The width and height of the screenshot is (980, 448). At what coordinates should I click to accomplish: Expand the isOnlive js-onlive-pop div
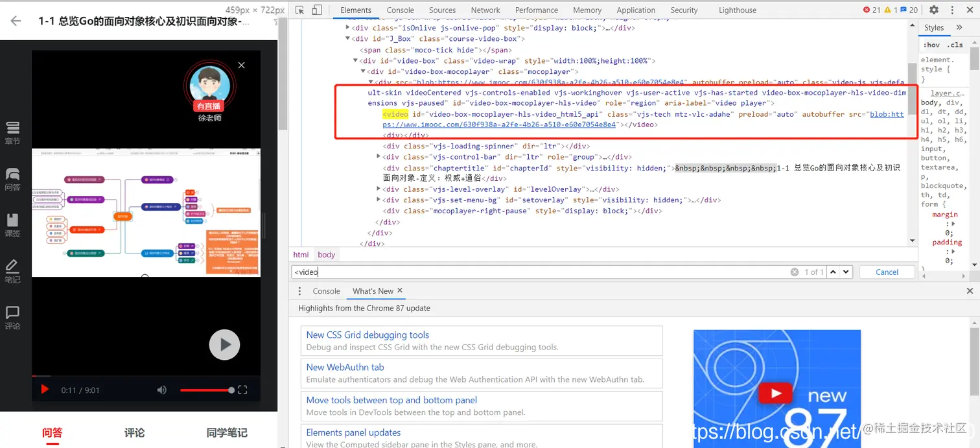(x=349, y=28)
